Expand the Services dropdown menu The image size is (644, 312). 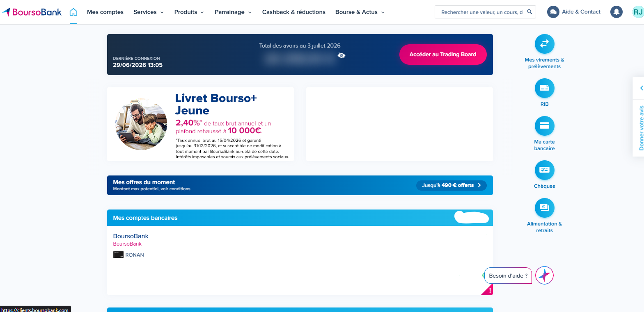(x=149, y=12)
